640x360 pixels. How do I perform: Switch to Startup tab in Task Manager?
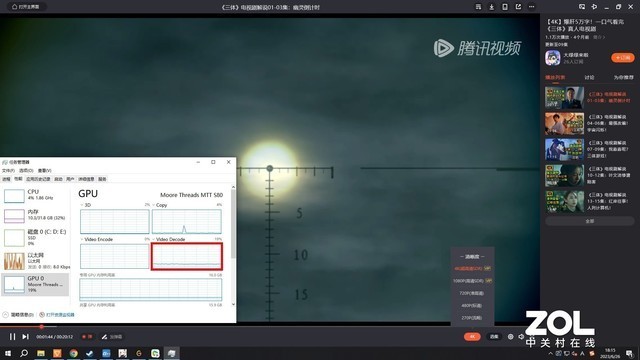click(58, 179)
